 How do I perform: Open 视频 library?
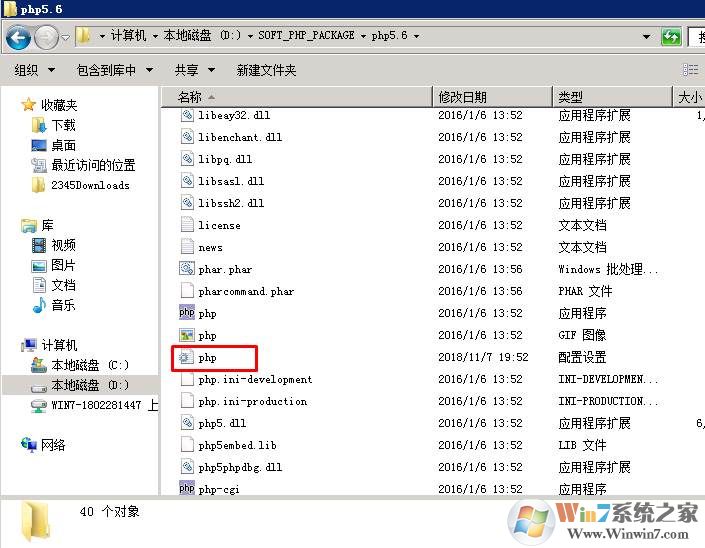coord(54,245)
